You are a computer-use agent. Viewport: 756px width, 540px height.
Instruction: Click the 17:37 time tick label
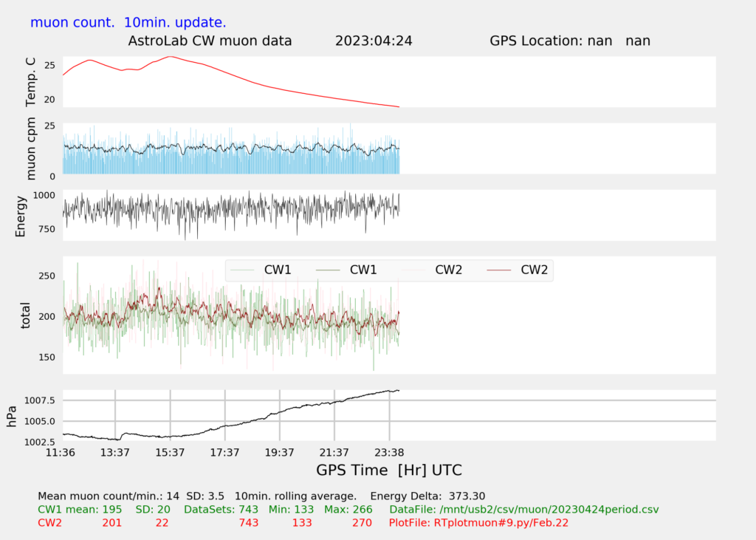click(x=224, y=453)
